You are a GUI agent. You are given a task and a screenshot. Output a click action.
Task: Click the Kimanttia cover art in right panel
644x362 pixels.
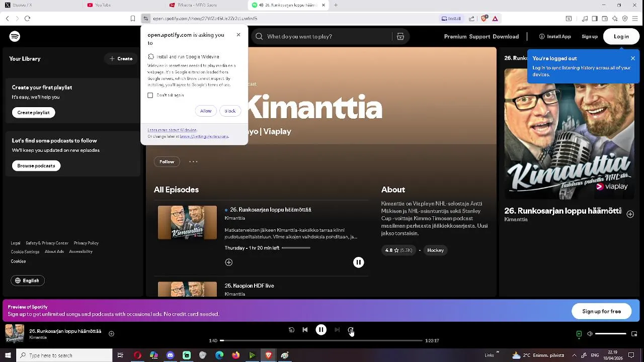click(x=569, y=134)
